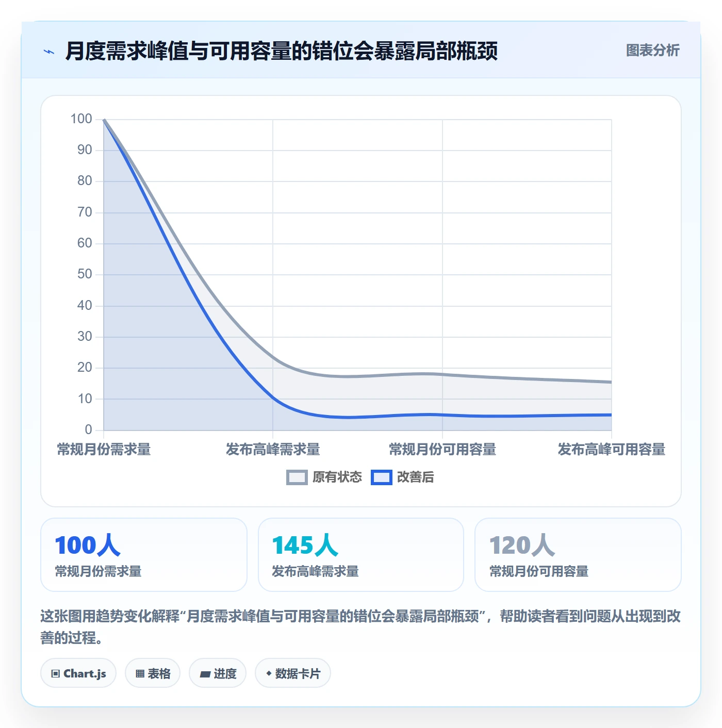
Task: Click the square icon in the Chart.js chip
Action: click(x=56, y=674)
